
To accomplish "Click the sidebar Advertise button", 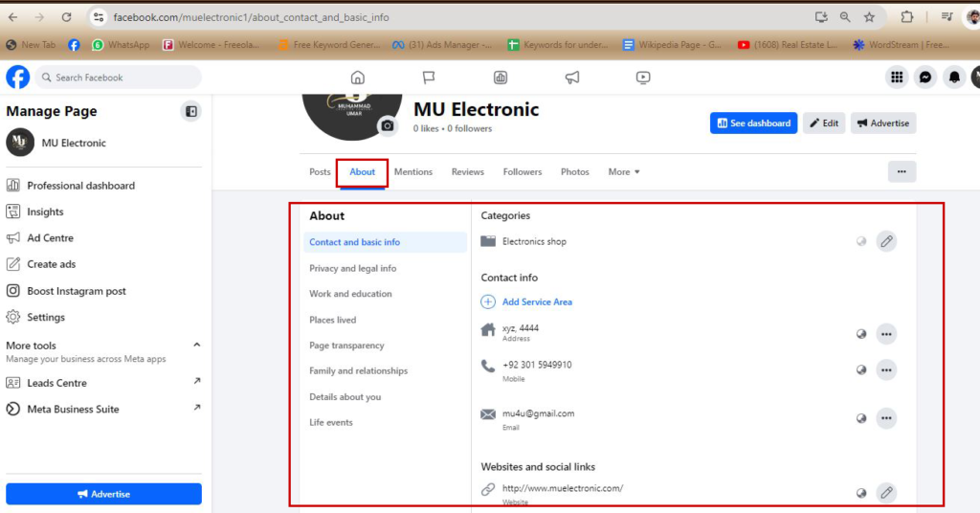I will (103, 494).
